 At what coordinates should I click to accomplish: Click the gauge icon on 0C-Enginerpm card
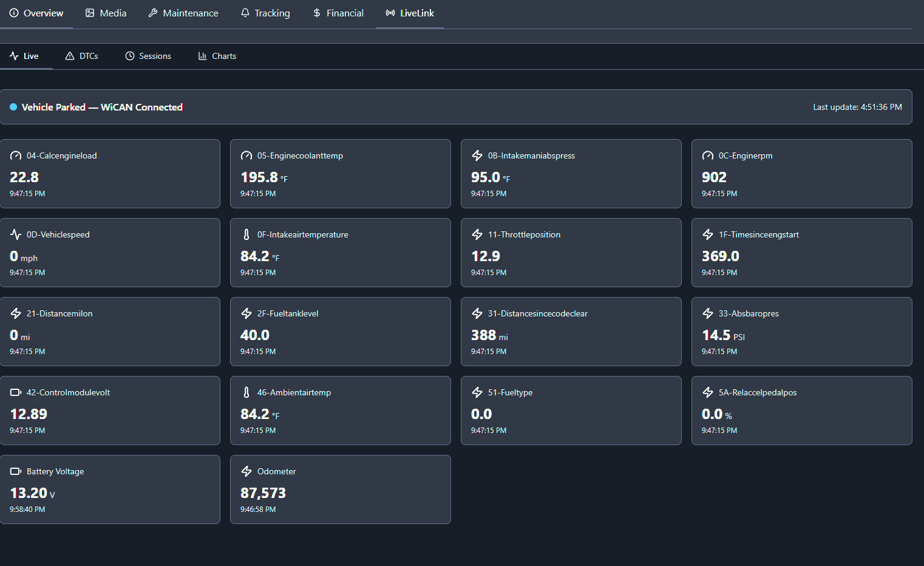708,155
